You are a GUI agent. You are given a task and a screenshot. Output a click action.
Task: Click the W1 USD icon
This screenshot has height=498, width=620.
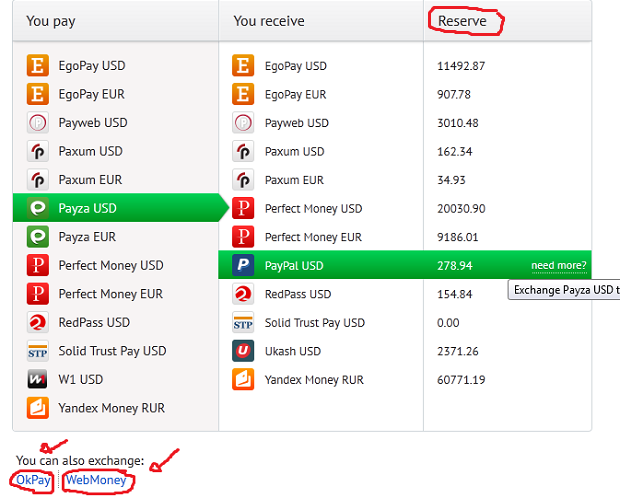[38, 379]
